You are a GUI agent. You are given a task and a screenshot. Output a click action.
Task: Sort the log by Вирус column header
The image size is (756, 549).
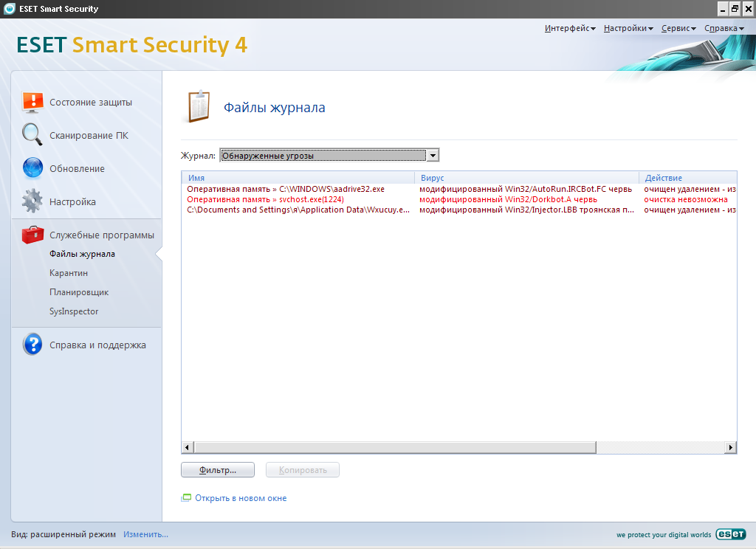pos(526,178)
